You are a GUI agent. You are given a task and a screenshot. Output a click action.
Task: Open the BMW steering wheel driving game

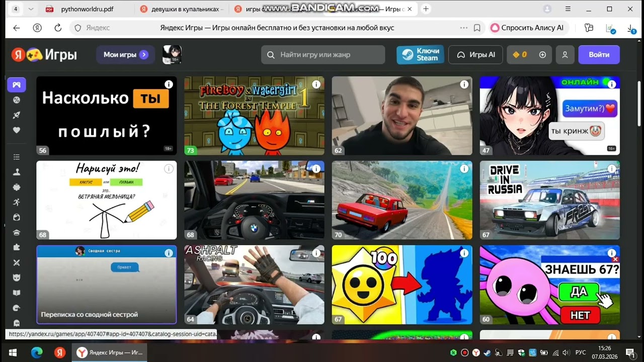pyautogui.click(x=254, y=200)
